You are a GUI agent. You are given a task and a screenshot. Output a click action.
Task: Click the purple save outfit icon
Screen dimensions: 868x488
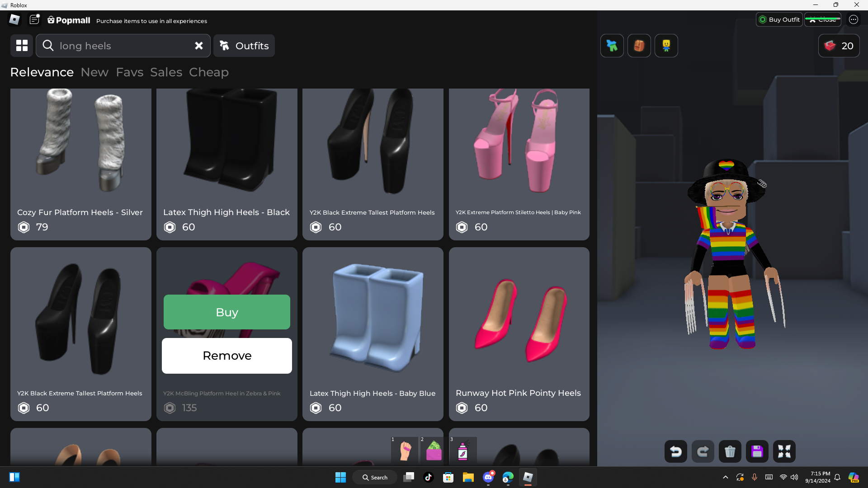point(757,451)
